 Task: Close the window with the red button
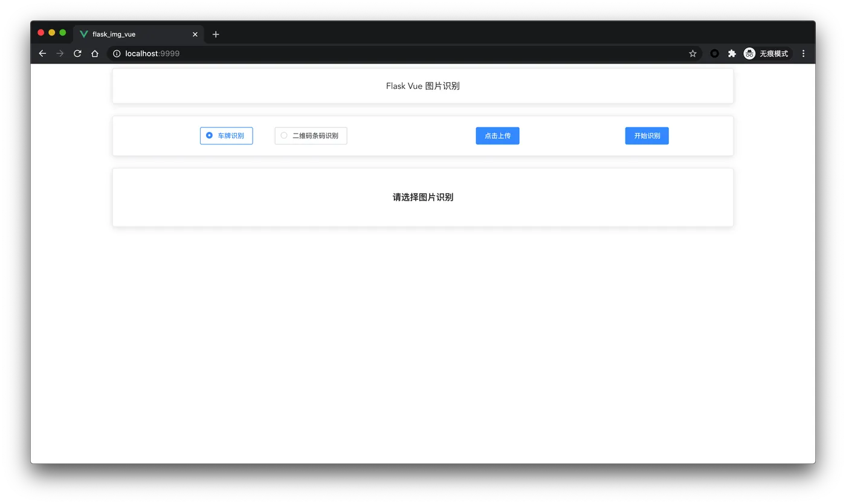pyautogui.click(x=41, y=33)
